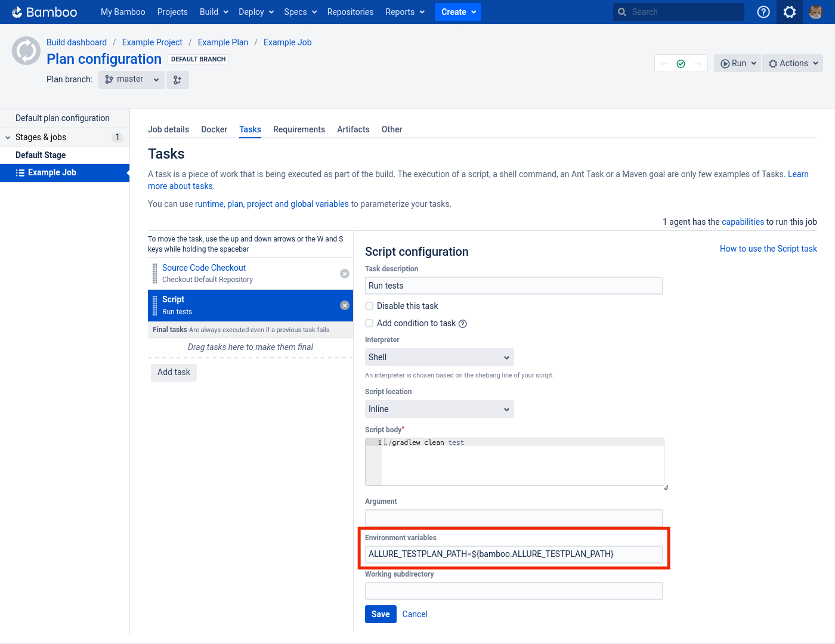
Task: Click the green build status check icon
Action: tap(681, 63)
